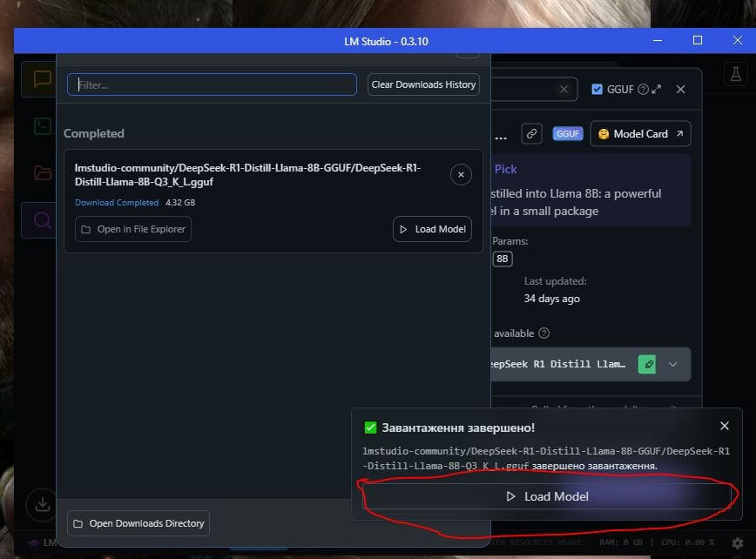Click Open Downloads Directory
756x559 pixels.
point(138,523)
